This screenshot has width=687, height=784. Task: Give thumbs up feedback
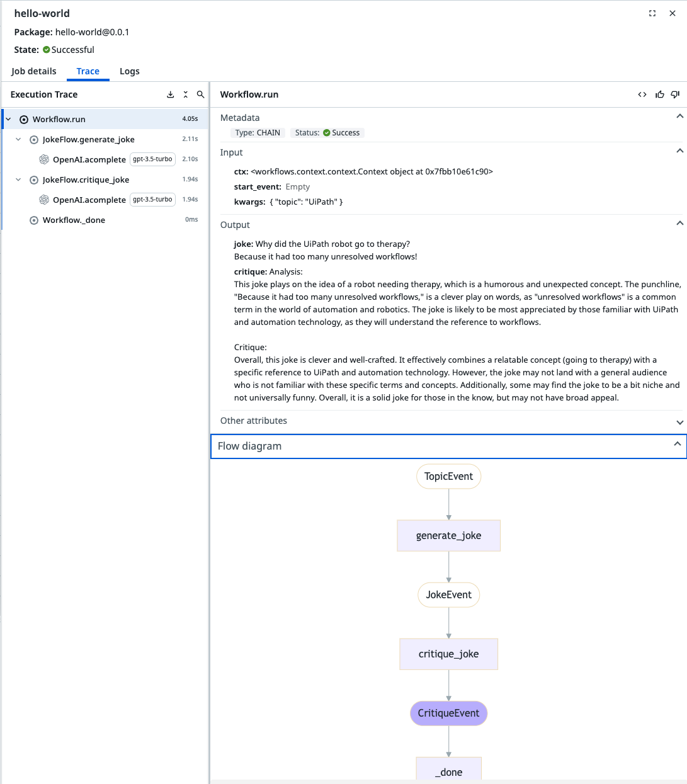[x=659, y=94]
